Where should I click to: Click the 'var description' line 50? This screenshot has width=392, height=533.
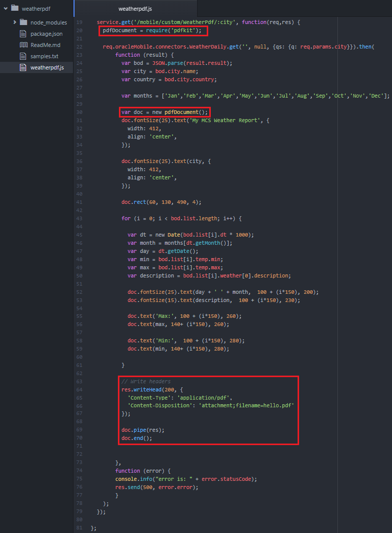[x=209, y=275]
